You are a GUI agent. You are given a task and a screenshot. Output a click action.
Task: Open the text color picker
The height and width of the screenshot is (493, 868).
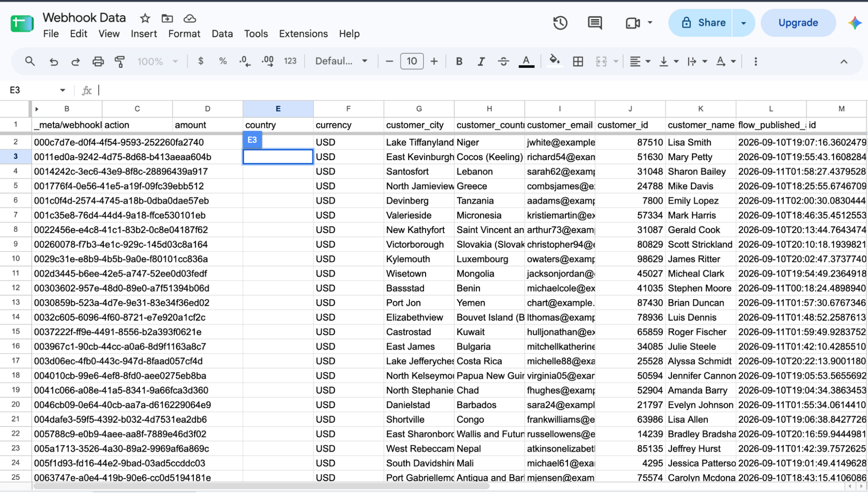[526, 62]
